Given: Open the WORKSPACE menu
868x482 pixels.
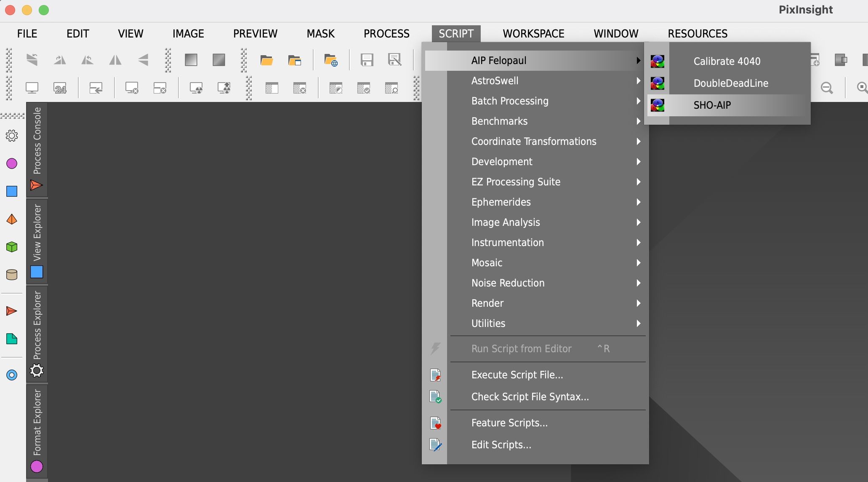Looking at the screenshot, I should 533,34.
